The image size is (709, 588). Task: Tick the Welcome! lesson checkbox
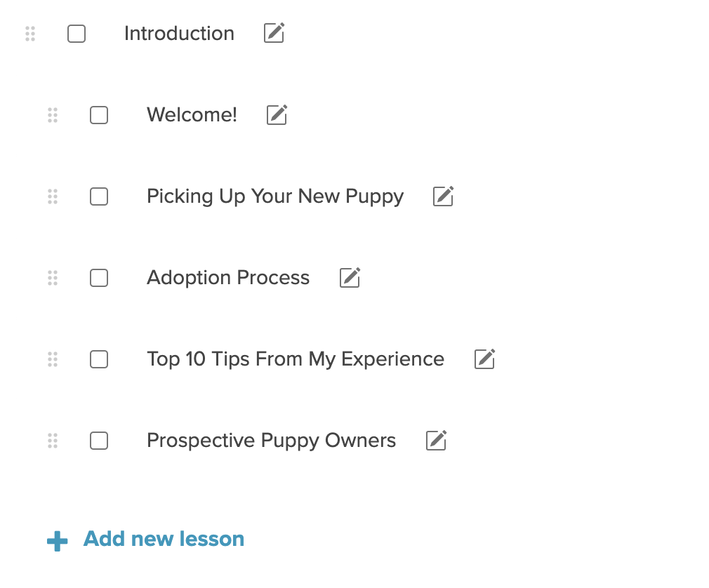[x=99, y=115]
